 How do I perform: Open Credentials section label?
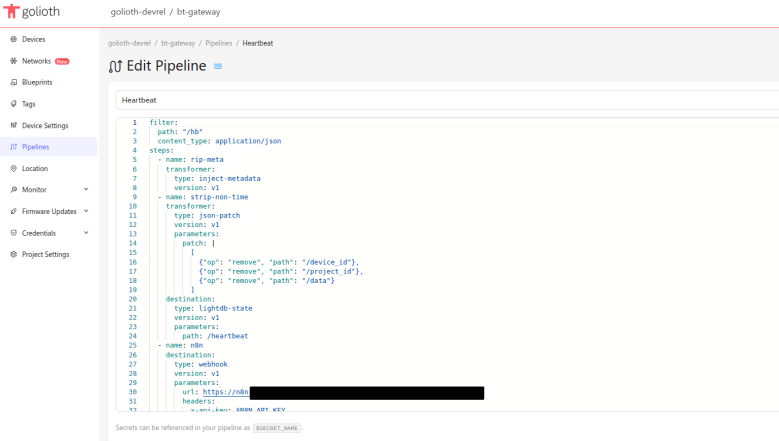coord(39,233)
